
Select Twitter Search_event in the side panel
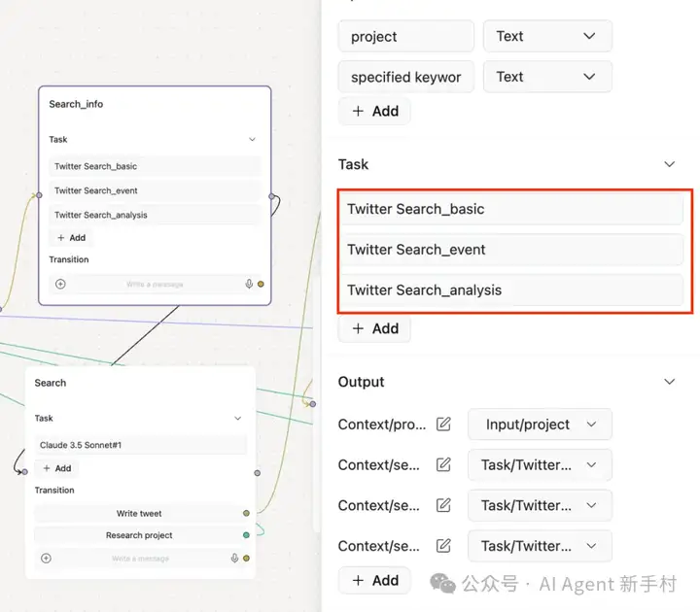click(x=512, y=250)
